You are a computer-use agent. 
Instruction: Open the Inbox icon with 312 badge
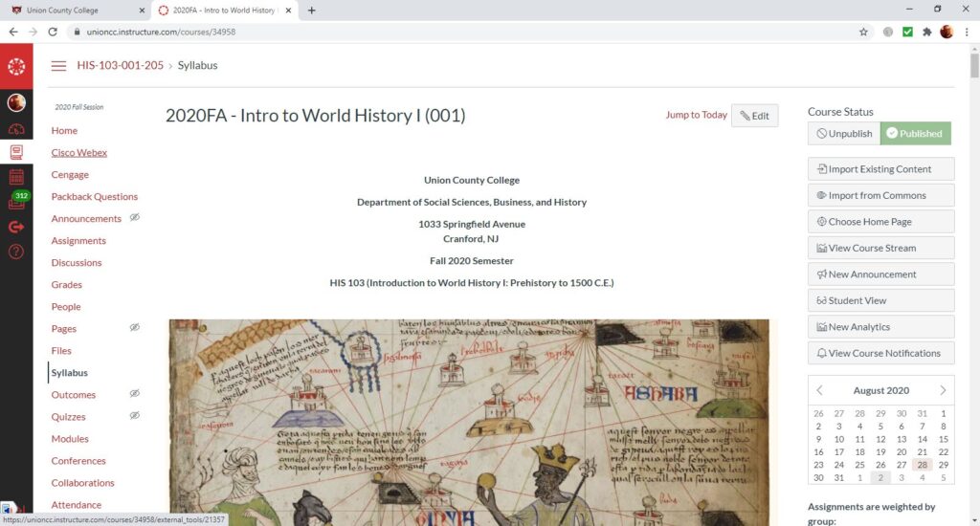17,201
